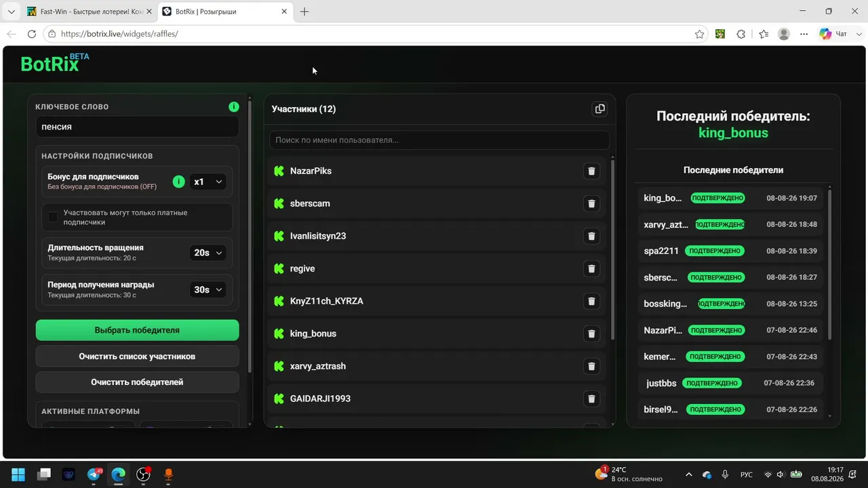
Task: Close the BotRix Розыгрыши tab
Action: [284, 12]
